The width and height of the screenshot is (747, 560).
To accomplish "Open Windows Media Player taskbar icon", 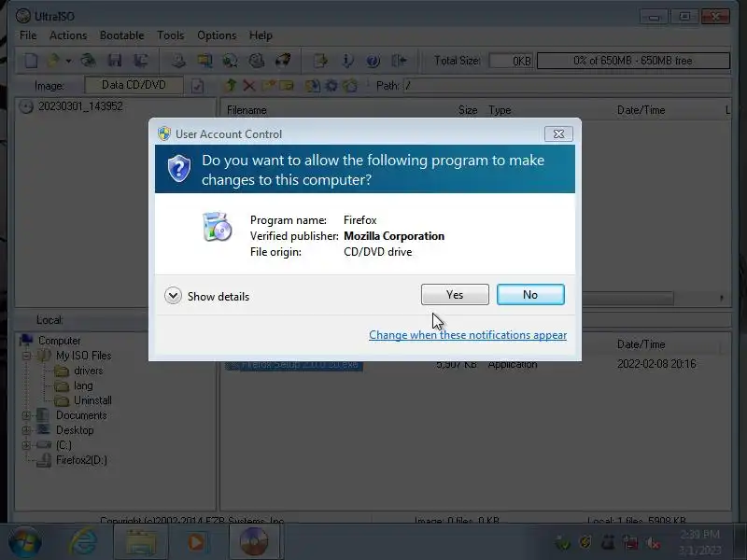I will point(196,542).
